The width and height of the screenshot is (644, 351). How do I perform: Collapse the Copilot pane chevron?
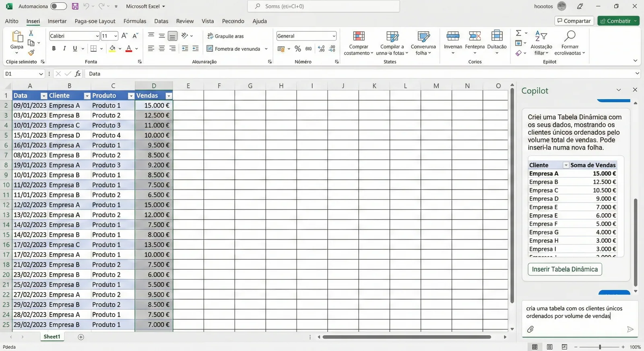[x=619, y=90]
